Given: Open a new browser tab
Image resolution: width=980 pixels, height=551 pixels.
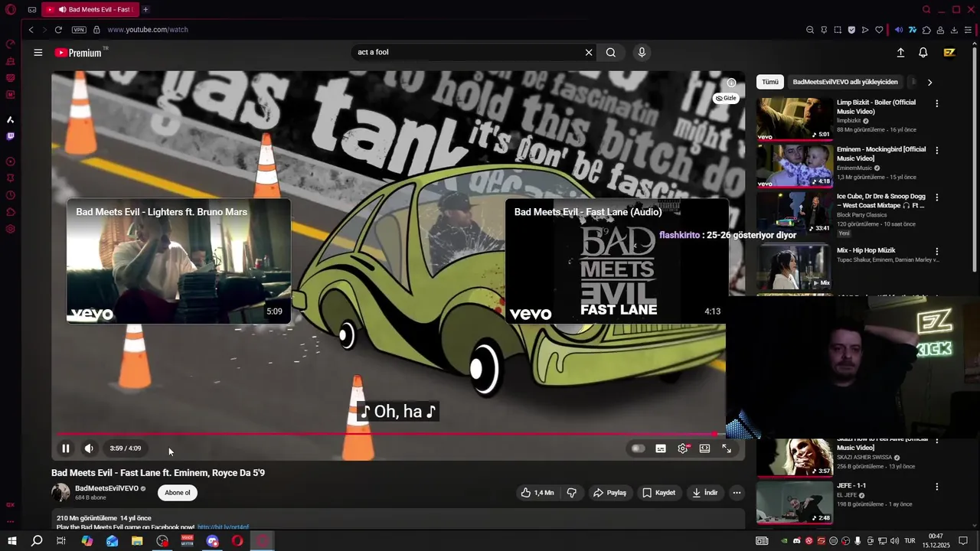Looking at the screenshot, I should [145, 10].
